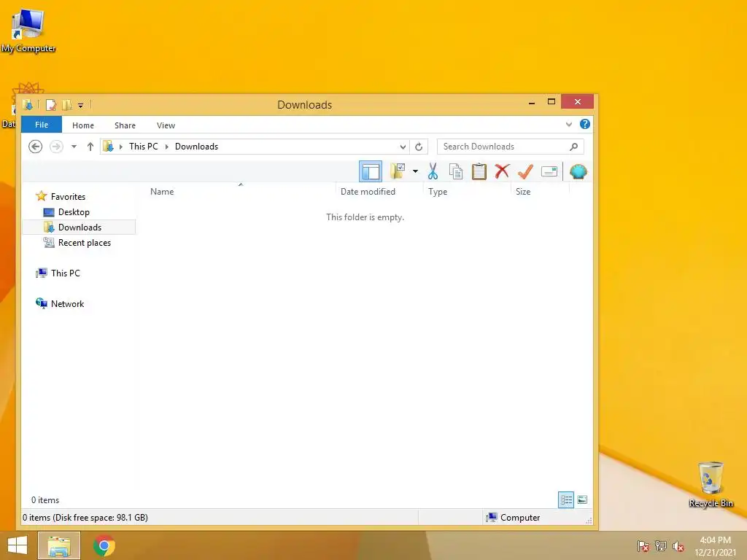Screen dimensions: 747x560
Task: Click New folder icon in quick access toolbar
Action: coord(66,105)
